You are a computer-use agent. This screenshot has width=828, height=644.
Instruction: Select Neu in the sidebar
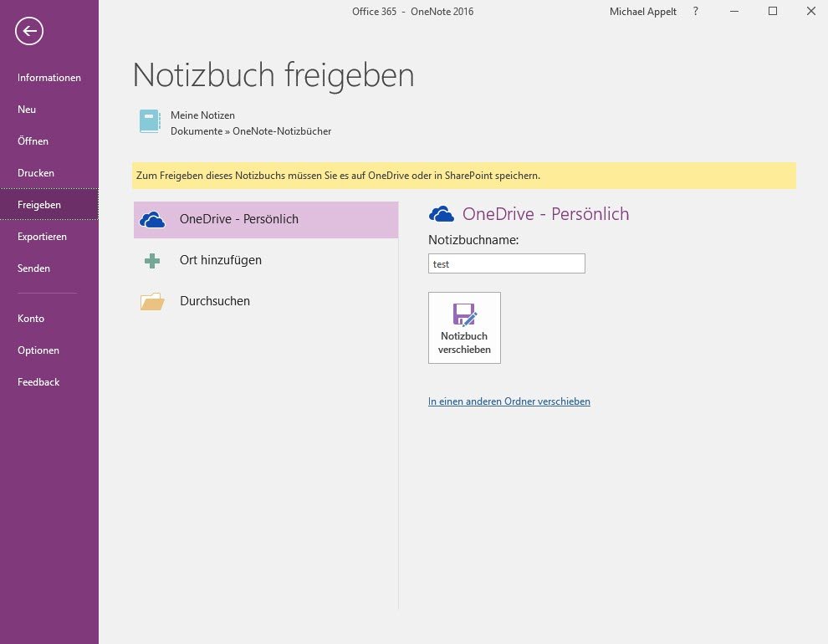tap(49, 110)
